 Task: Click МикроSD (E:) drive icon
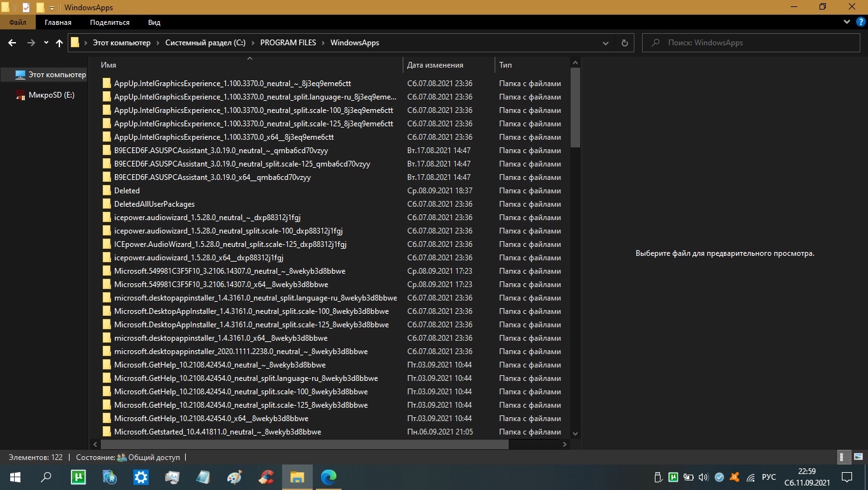click(20, 95)
